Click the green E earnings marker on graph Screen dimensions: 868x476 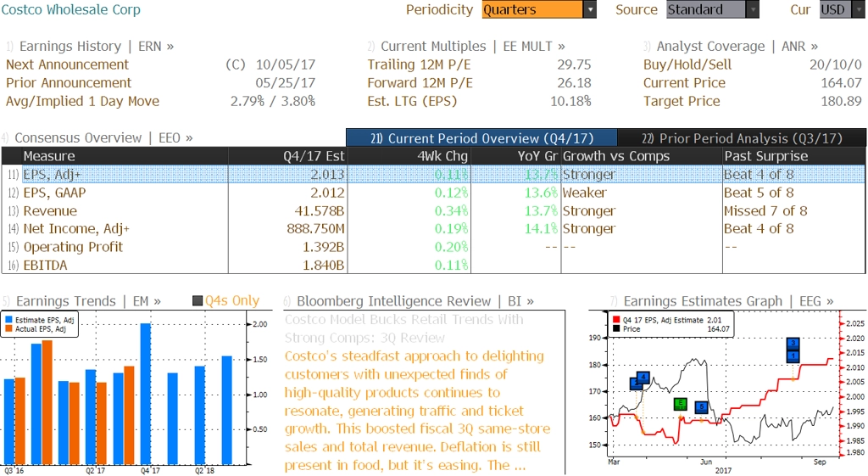[681, 403]
